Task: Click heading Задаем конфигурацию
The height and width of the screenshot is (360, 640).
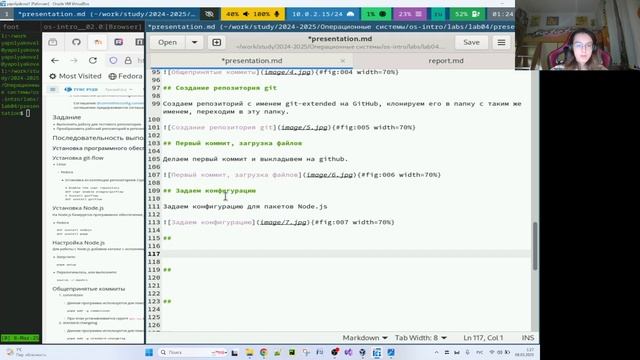Action: 209,191
